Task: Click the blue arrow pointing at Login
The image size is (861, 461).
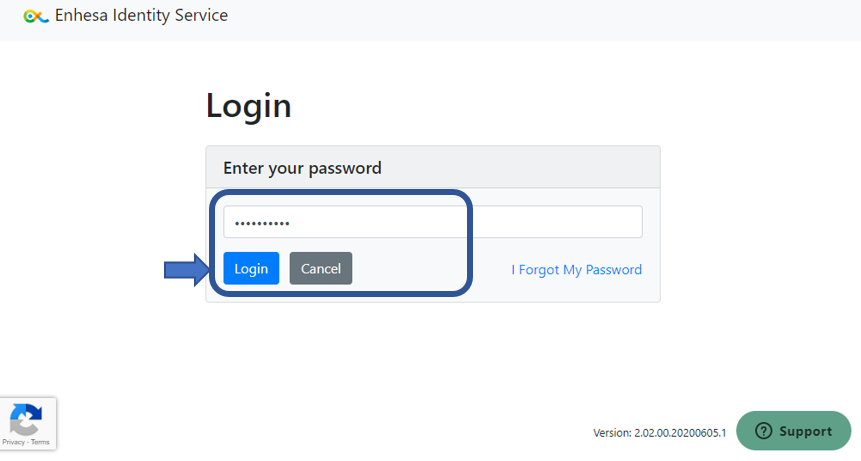Action: pos(187,269)
